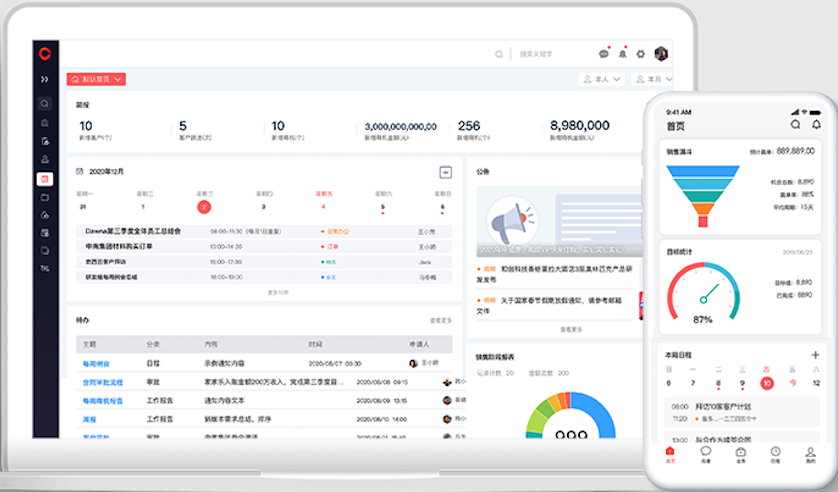The image size is (838, 492).
Task: Open the folder icon in sidebar
Action: [45, 198]
